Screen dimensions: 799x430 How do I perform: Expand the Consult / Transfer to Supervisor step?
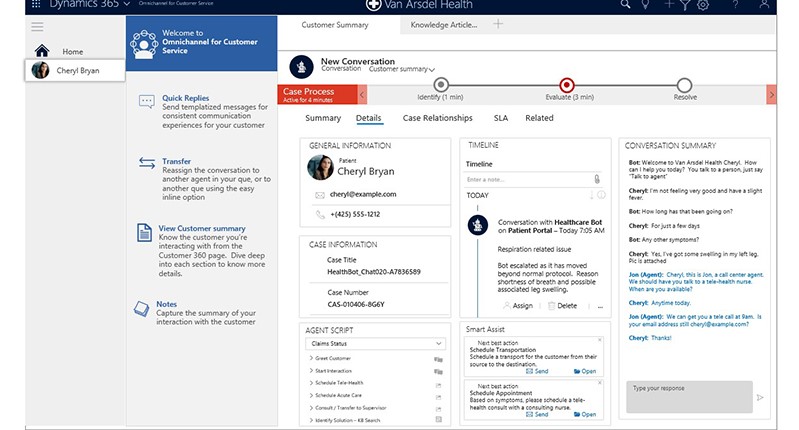pyautogui.click(x=311, y=408)
